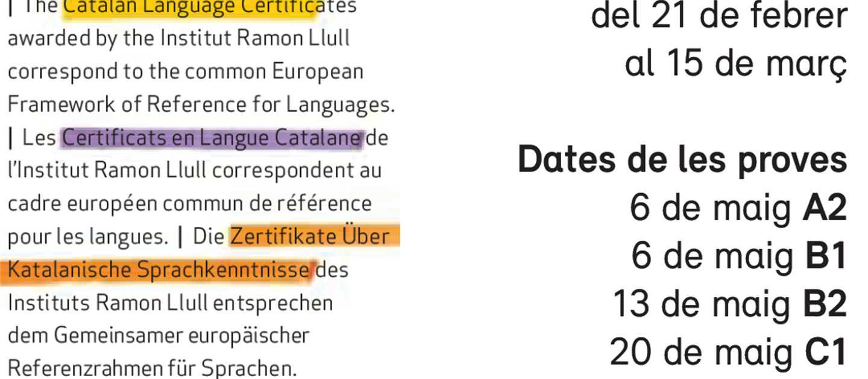Click the 6 de maig A2 line
Viewport: 868px width, 379px height.
pyautogui.click(x=738, y=208)
